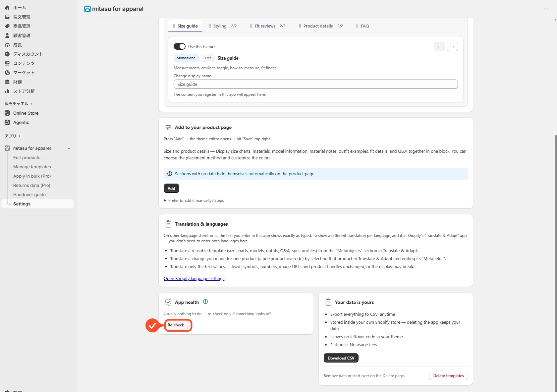Open Returns data (Pro)

[32, 185]
